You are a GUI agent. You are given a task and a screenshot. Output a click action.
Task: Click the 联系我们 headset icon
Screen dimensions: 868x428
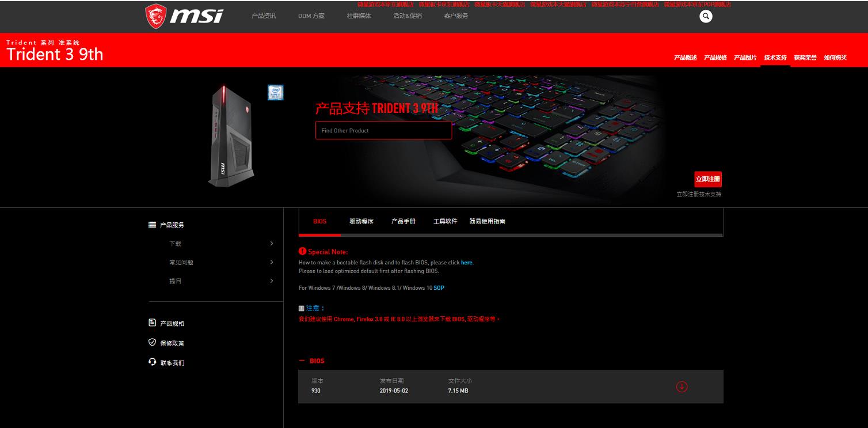[152, 362]
